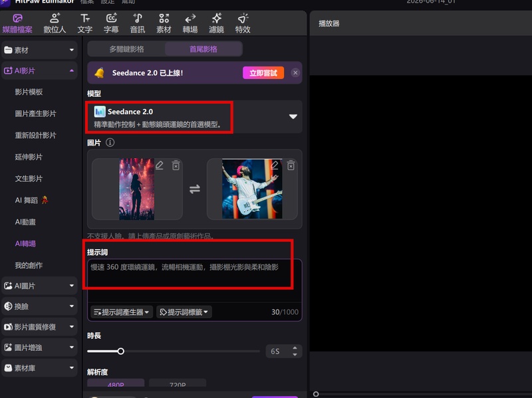Click the 立即嘗試 try now button

pos(263,73)
